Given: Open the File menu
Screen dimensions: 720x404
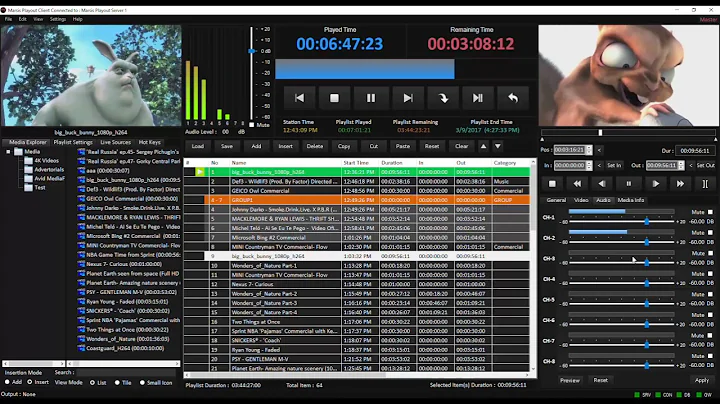Looking at the screenshot, I should click(8, 19).
